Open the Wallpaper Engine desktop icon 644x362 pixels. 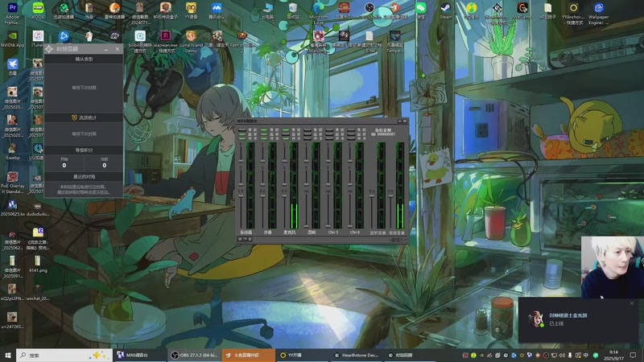599,13
